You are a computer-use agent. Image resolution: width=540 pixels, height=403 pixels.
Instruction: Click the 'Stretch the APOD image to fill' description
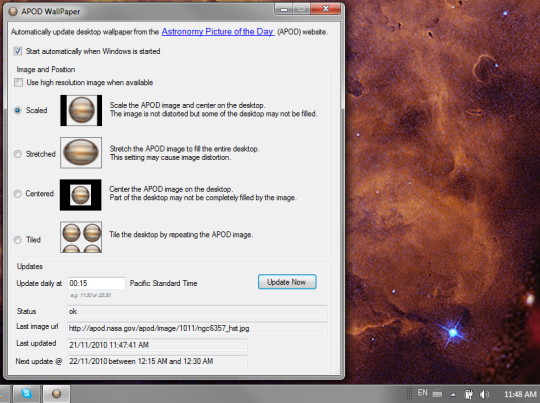click(184, 153)
